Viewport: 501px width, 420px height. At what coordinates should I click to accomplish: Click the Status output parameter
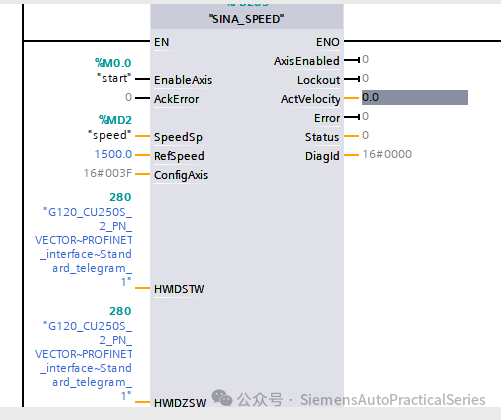(322, 137)
